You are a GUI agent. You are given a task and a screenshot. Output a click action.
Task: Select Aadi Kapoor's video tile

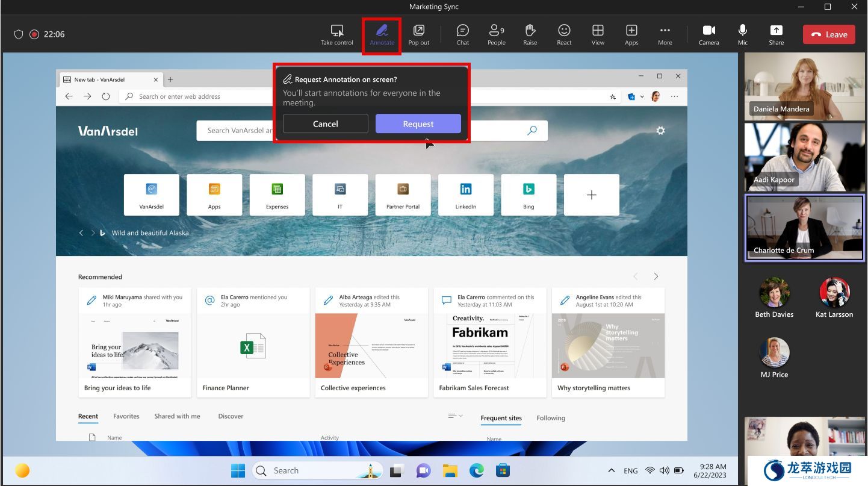(x=804, y=157)
